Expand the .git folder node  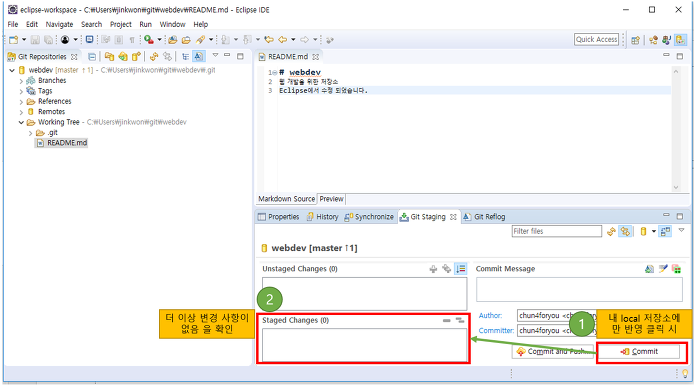click(x=31, y=133)
